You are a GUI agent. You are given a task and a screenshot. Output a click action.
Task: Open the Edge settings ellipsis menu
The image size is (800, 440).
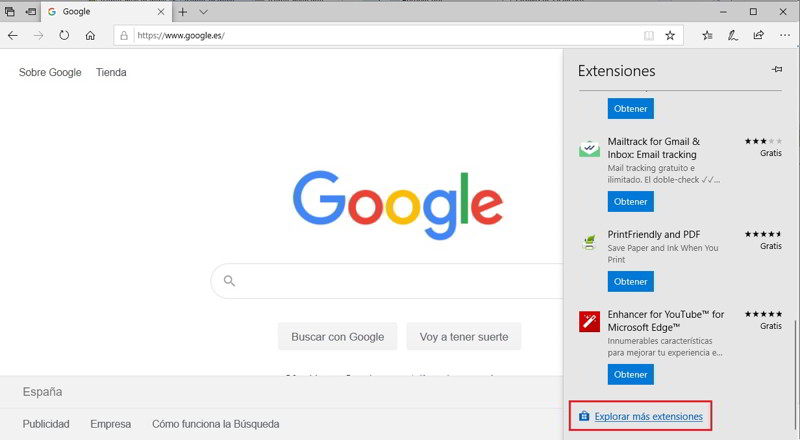pos(785,35)
